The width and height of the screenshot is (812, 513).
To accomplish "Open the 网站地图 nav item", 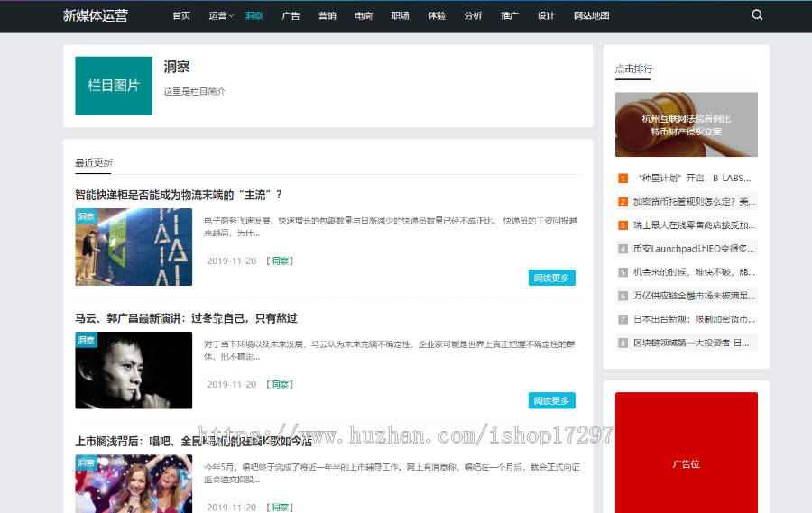I will 591,15.
